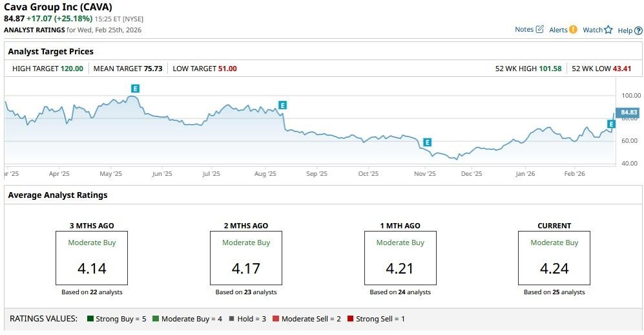The image size is (644, 335).
Task: Click the orange Alerts exclamation icon
Action: (573, 30)
